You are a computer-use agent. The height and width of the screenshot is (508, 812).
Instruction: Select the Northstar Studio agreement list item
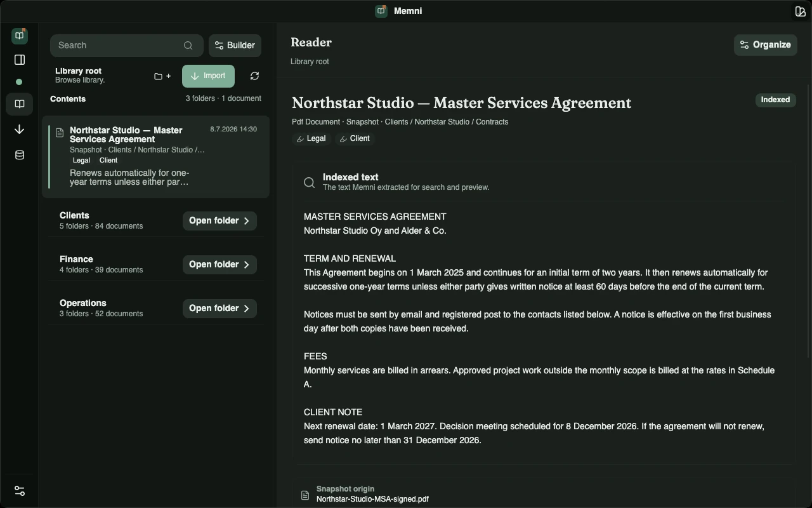(156, 156)
